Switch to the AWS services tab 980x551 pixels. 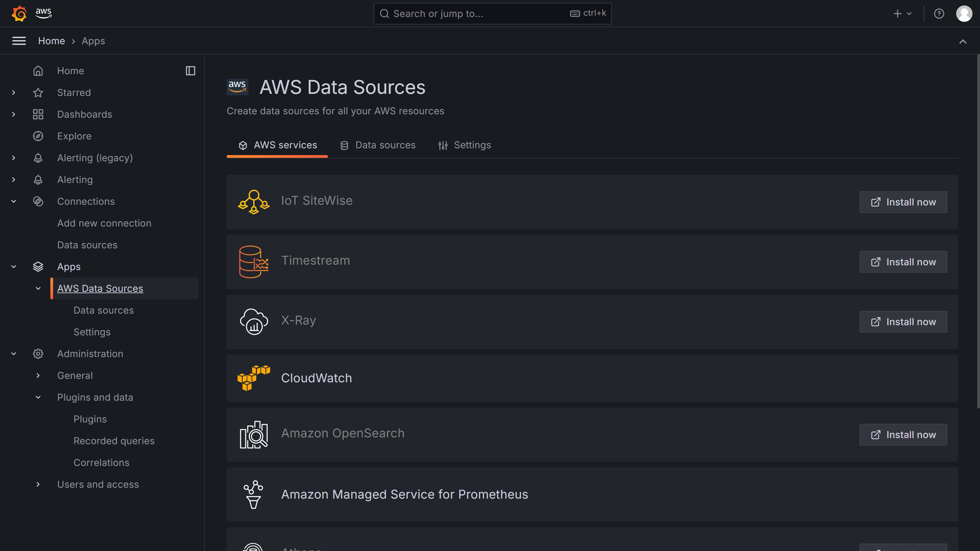(277, 145)
